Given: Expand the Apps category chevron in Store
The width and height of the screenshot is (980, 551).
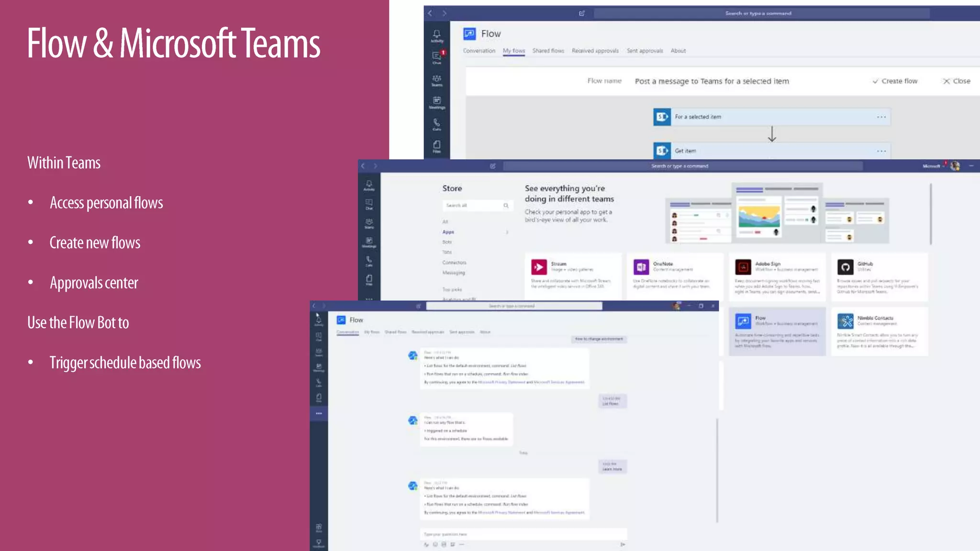Looking at the screenshot, I should coord(507,232).
